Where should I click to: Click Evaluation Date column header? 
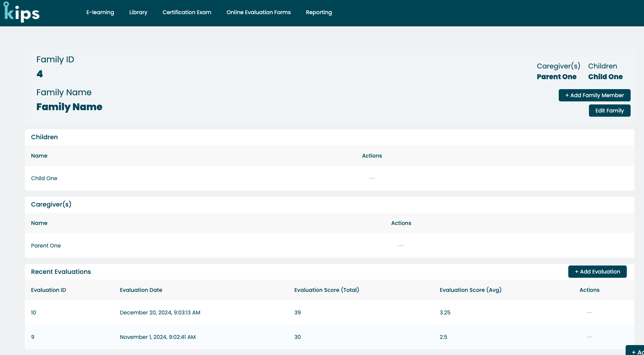pos(141,290)
